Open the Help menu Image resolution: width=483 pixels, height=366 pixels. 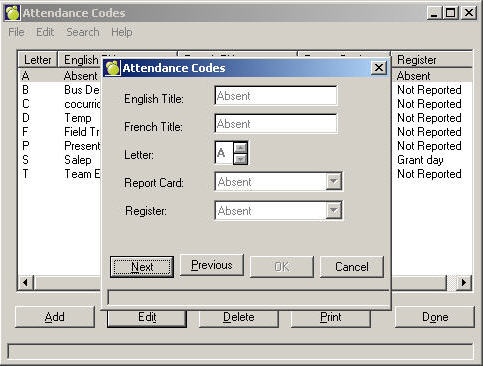(122, 32)
